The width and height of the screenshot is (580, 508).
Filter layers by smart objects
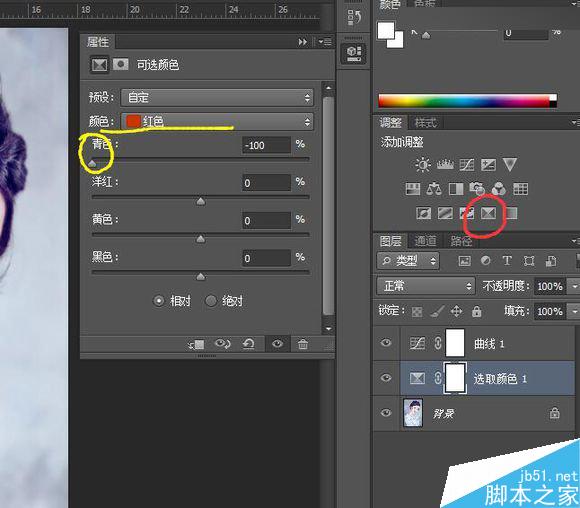pyautogui.click(x=551, y=261)
